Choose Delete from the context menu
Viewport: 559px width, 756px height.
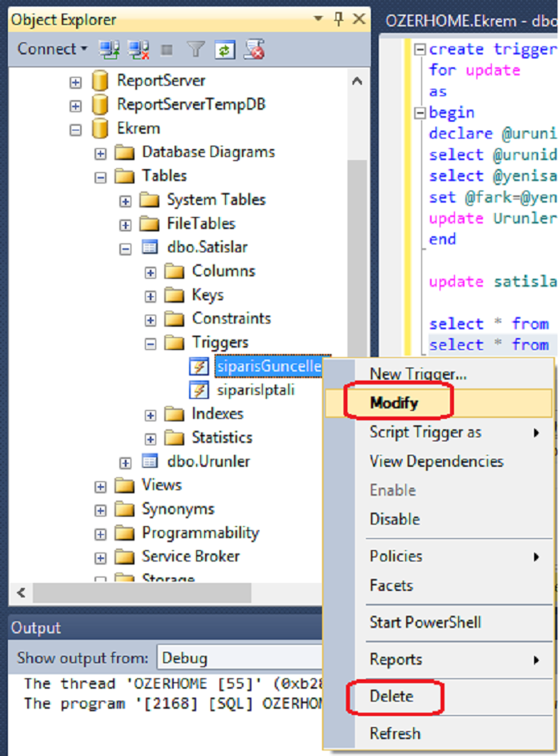tap(391, 696)
